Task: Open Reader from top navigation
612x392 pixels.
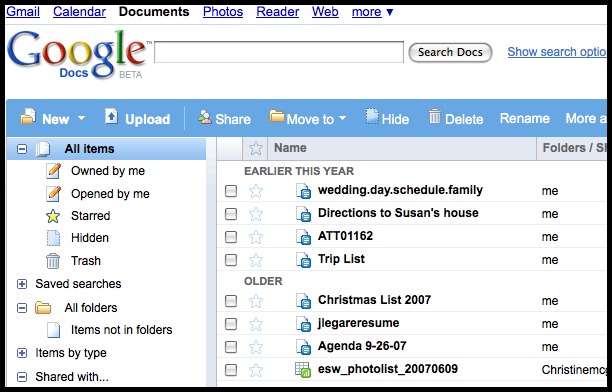Action: click(278, 12)
